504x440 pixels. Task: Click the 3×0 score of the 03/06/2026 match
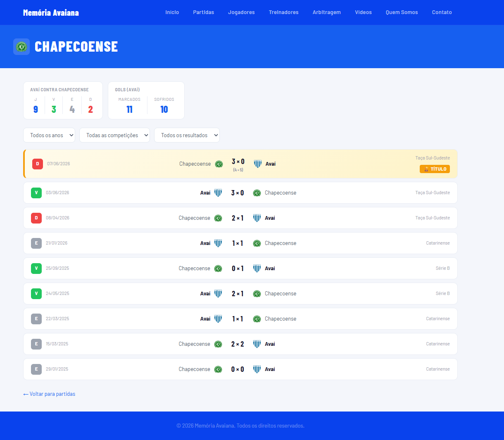238,193
